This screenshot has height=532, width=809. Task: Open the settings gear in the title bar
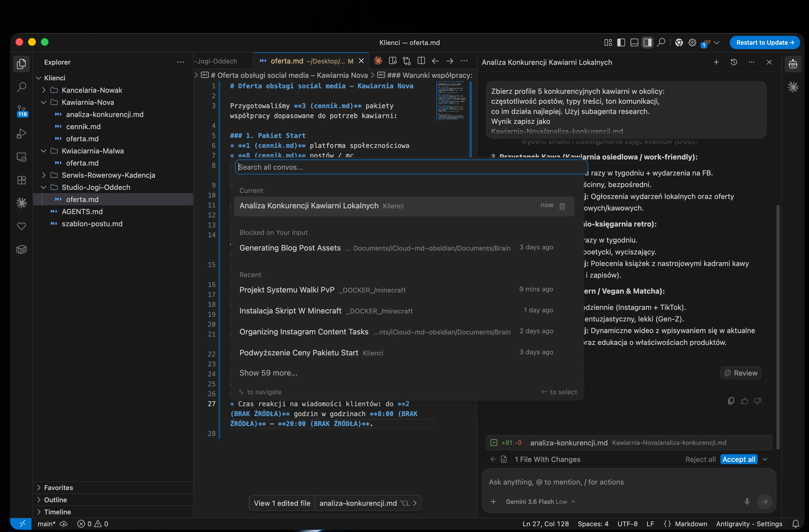(x=692, y=42)
